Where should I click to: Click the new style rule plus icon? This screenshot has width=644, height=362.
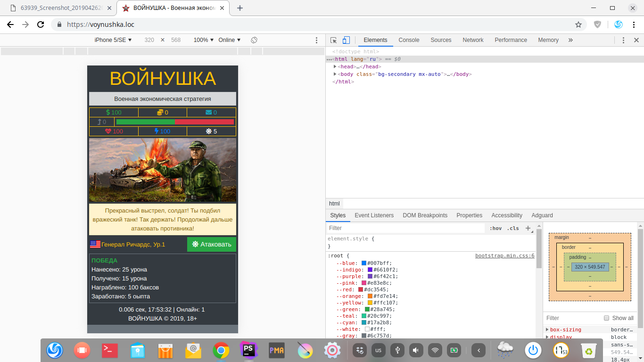click(x=528, y=228)
